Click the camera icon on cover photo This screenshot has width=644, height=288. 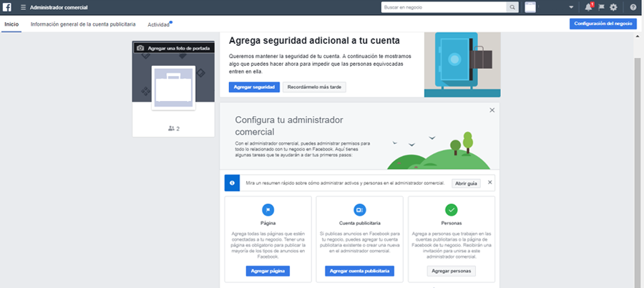(x=140, y=48)
